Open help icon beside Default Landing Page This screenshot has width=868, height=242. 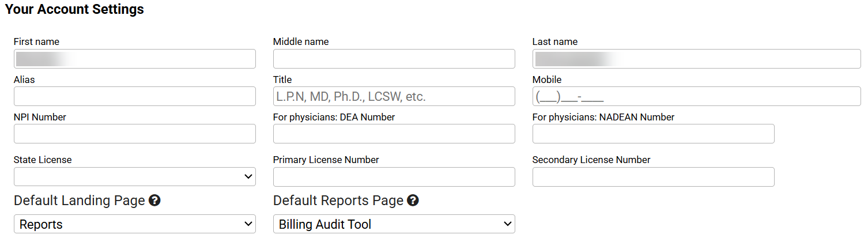pyautogui.click(x=154, y=201)
